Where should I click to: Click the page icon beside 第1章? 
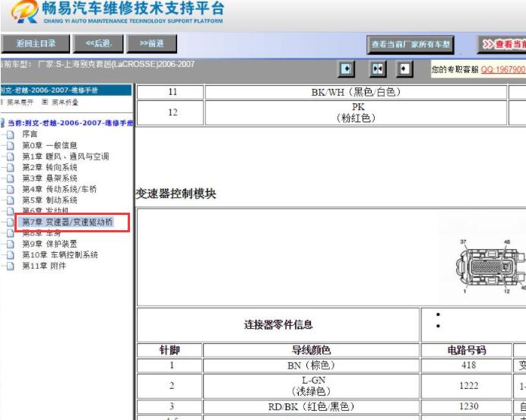[x=11, y=156]
